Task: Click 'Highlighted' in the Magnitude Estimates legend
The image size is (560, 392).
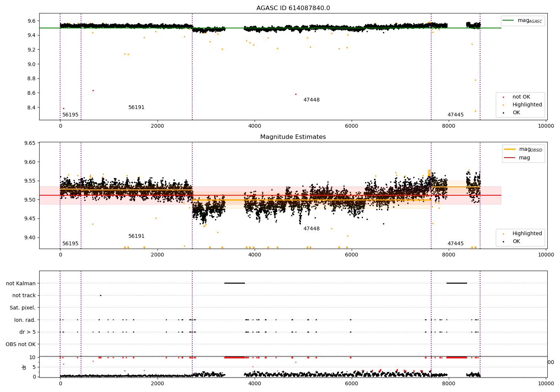Action: tap(527, 234)
